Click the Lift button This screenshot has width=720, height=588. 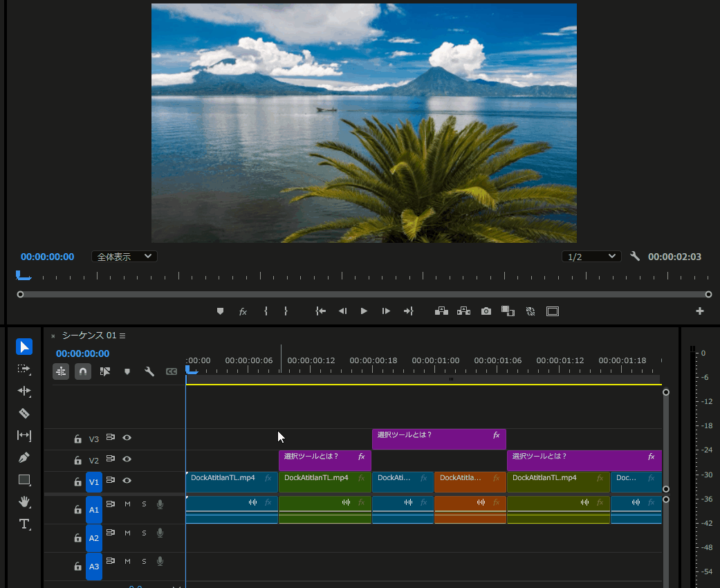pos(441,311)
